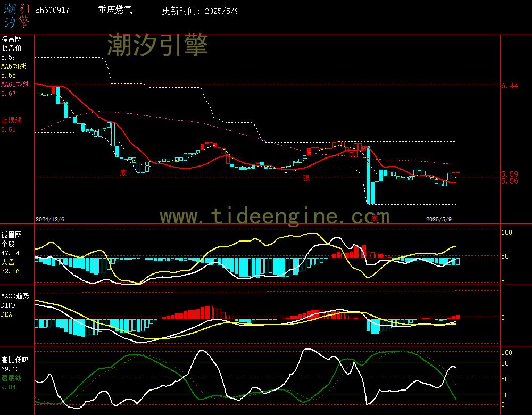Click the 个股 energy legend label
532x415 pixels.
point(8,244)
